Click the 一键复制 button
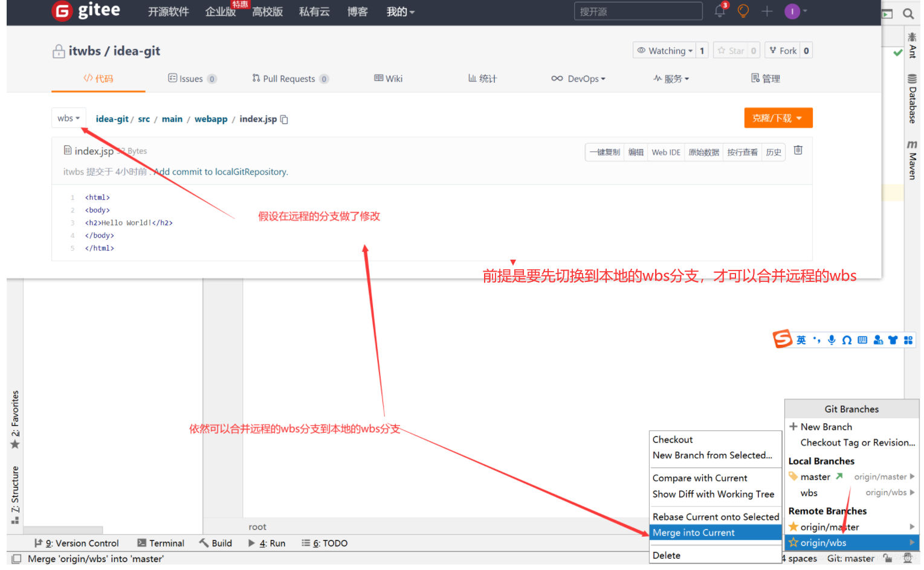The width and height of the screenshot is (924, 570). 604,152
